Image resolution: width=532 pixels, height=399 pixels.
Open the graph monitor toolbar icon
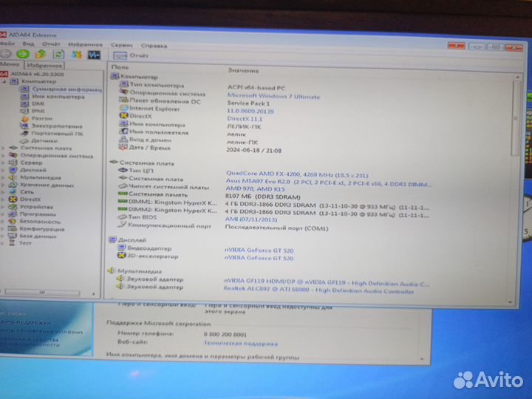(94, 55)
